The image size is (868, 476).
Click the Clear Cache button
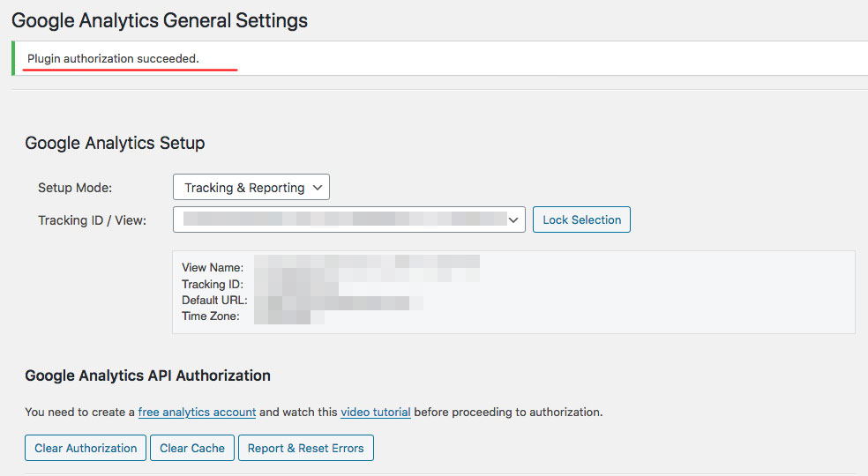(x=192, y=448)
